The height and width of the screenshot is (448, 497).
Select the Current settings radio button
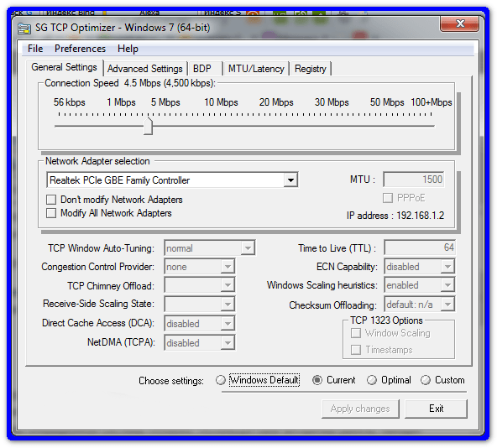coord(317,380)
